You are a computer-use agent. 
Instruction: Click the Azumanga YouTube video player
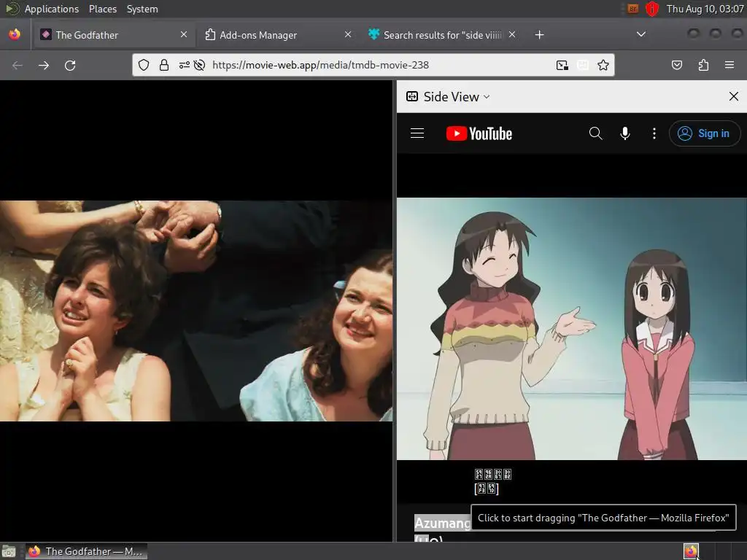point(572,329)
